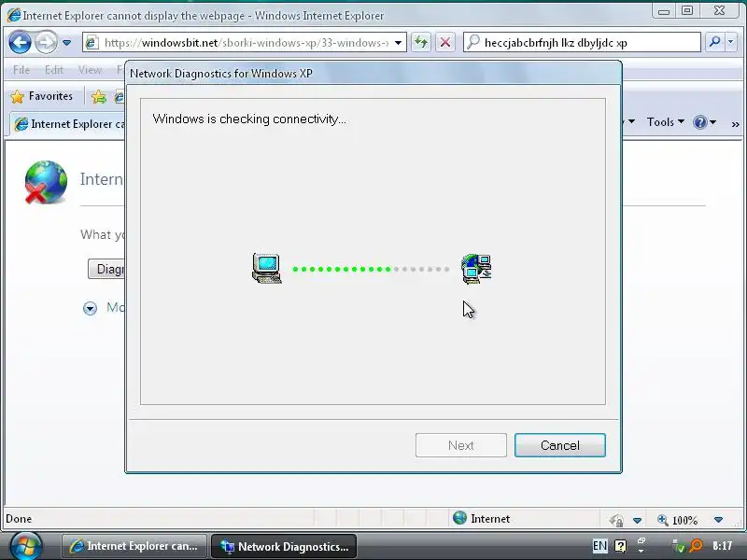The height and width of the screenshot is (560, 747).
Task: Click the orange search tray icon
Action: point(697,546)
